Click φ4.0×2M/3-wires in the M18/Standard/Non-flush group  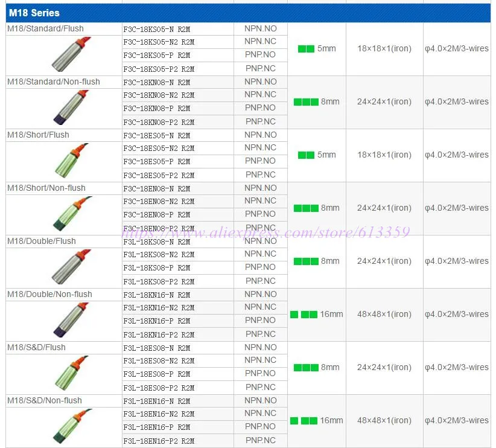tap(457, 101)
